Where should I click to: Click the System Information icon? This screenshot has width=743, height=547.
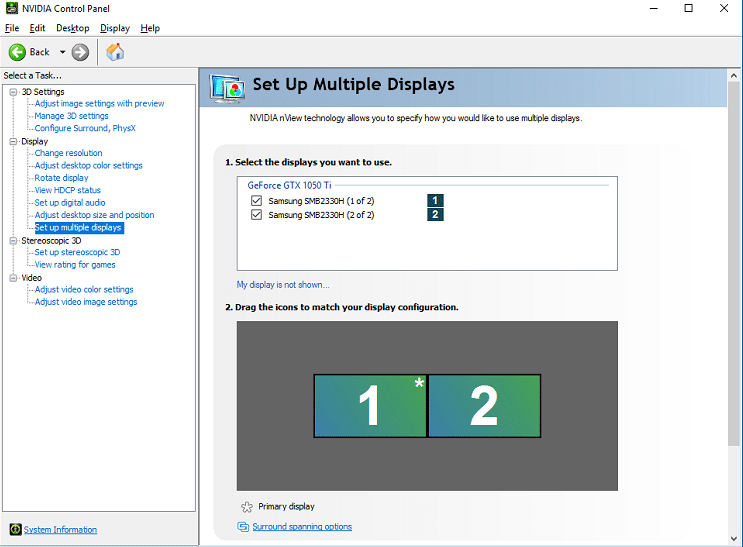point(15,530)
